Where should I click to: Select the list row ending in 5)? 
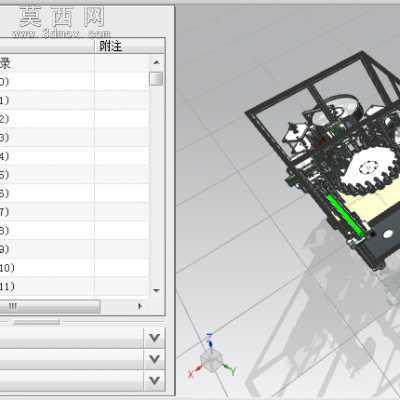[74, 175]
